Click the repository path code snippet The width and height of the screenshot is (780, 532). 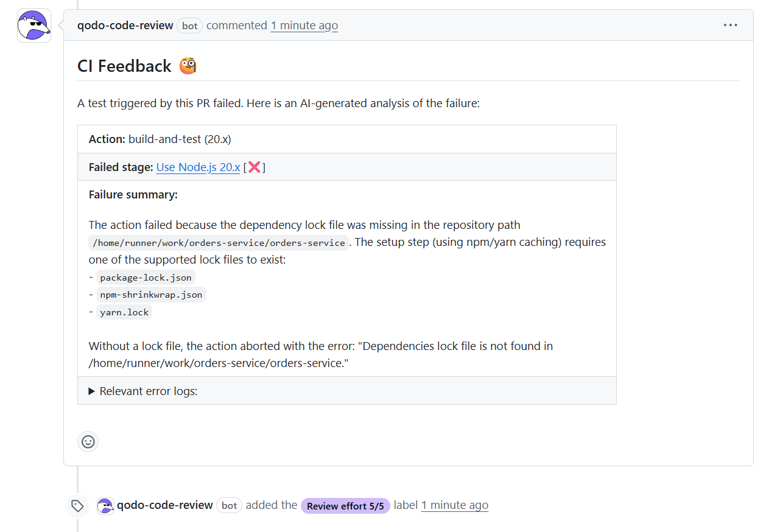(x=218, y=242)
